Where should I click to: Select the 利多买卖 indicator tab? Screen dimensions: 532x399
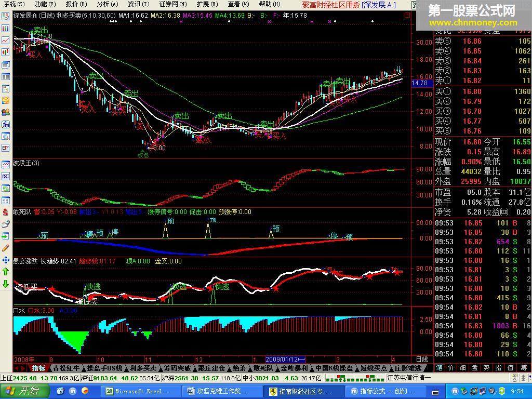coord(143,368)
